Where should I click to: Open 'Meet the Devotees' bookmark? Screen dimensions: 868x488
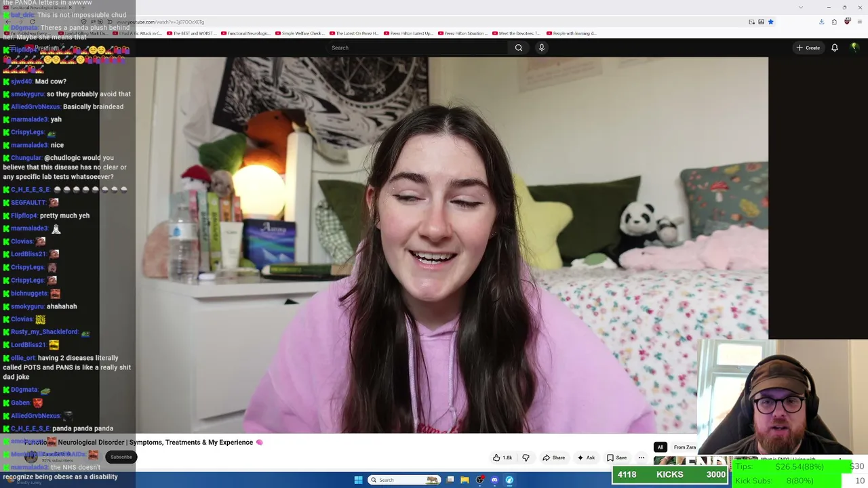pyautogui.click(x=516, y=33)
